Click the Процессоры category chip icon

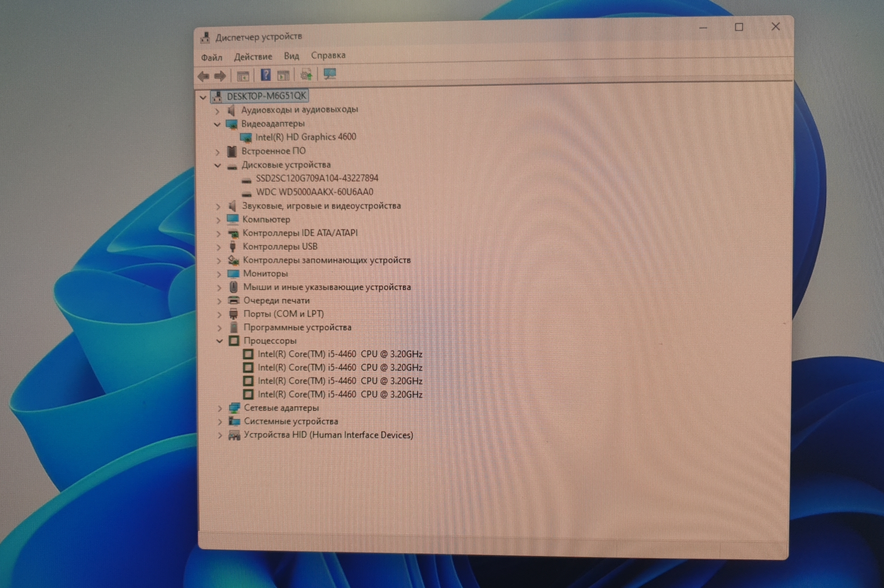tap(234, 341)
